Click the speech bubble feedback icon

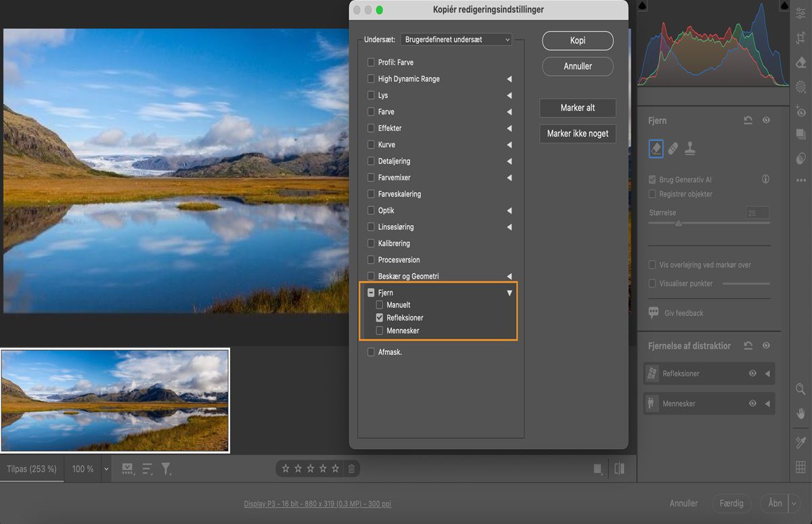[654, 313]
